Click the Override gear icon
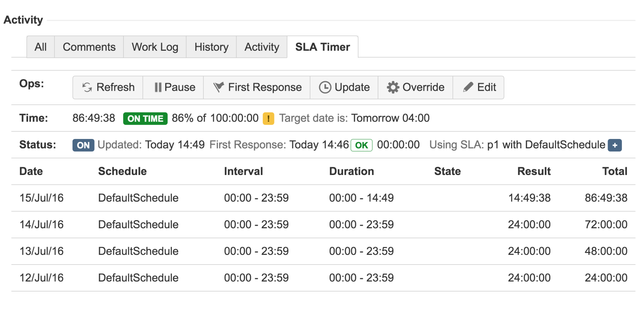Viewport: 644px width, 315px height. [393, 87]
